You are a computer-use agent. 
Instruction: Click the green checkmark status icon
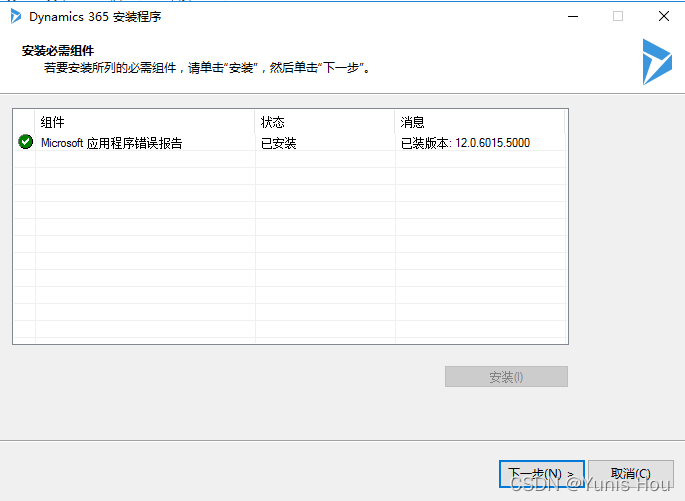coord(25,142)
